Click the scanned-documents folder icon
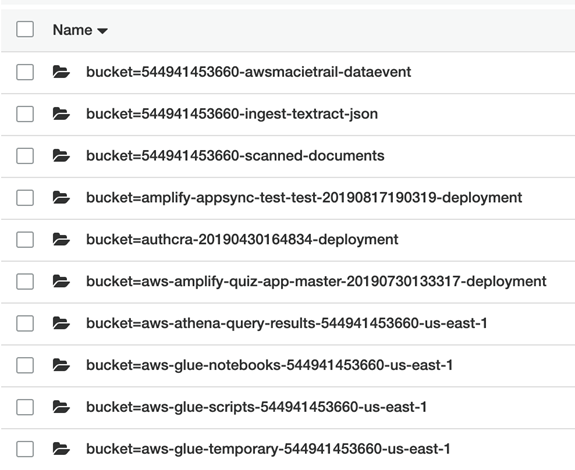 [x=61, y=156]
